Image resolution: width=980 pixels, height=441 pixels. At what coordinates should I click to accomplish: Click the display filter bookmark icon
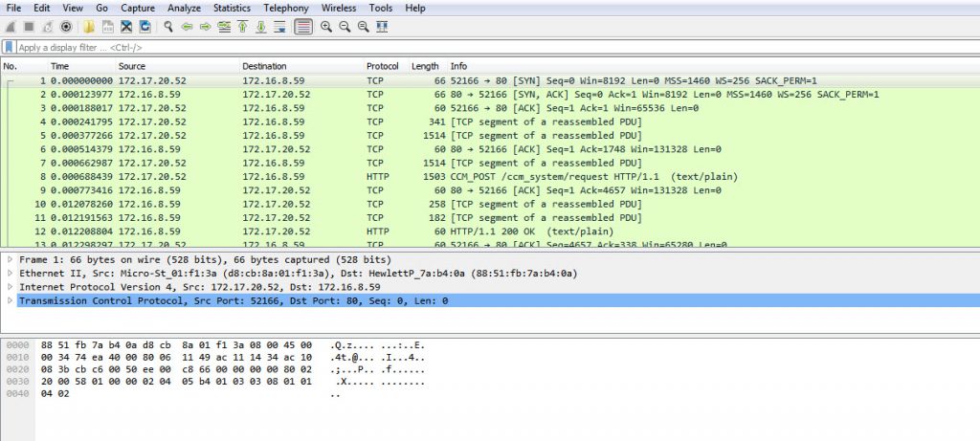[9, 47]
